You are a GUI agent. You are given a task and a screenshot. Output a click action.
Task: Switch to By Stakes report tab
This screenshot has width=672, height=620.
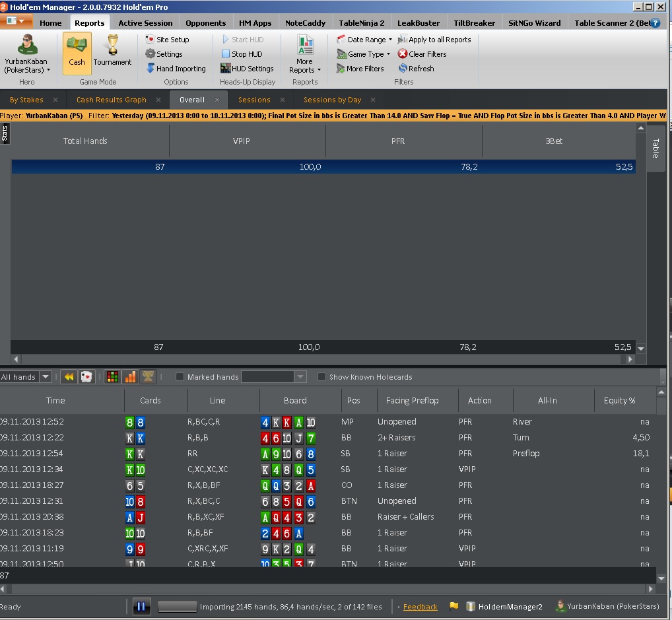tap(26, 100)
